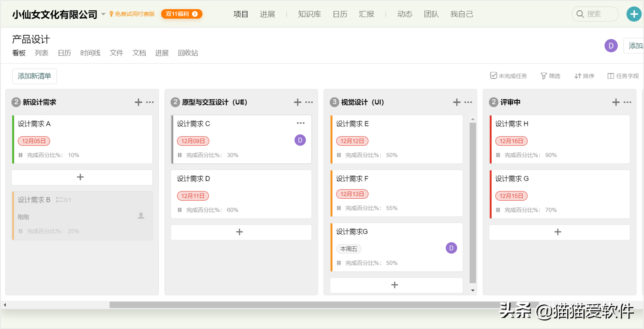Click the arrow in 双11福利 badge
This screenshot has width=644, height=329.
(x=195, y=14)
